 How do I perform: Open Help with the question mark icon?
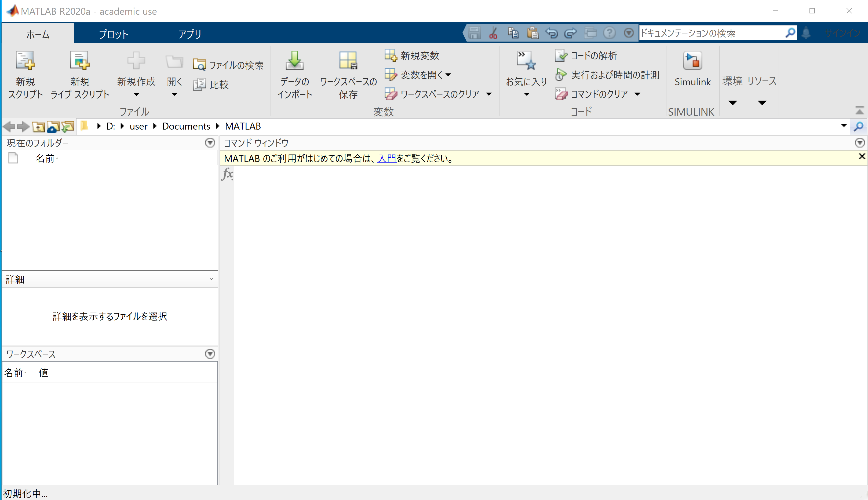(x=609, y=33)
